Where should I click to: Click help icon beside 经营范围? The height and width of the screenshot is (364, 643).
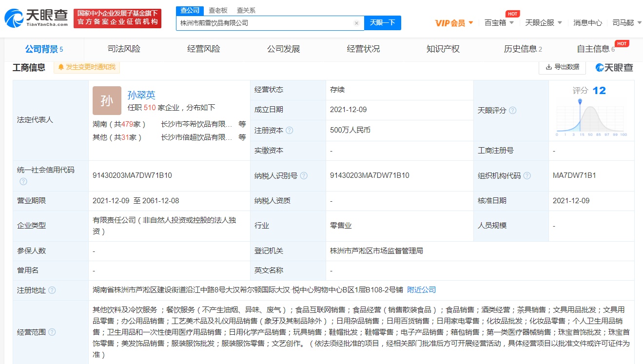[52, 332]
